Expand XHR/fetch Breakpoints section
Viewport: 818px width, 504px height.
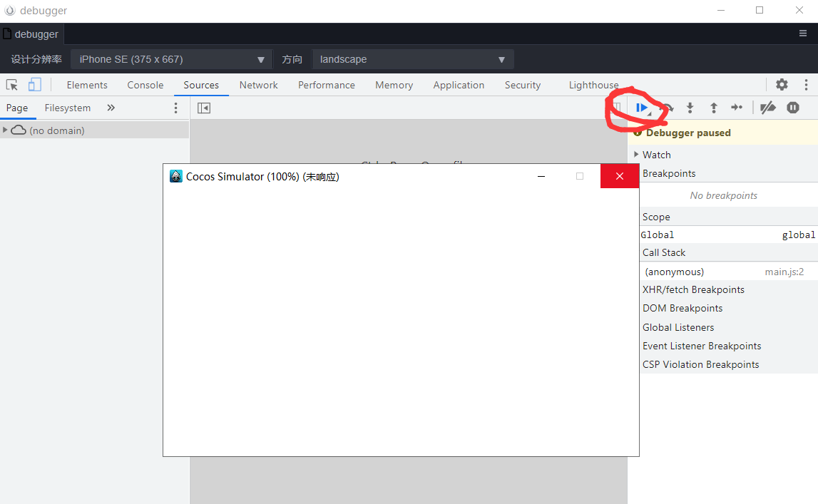(693, 290)
